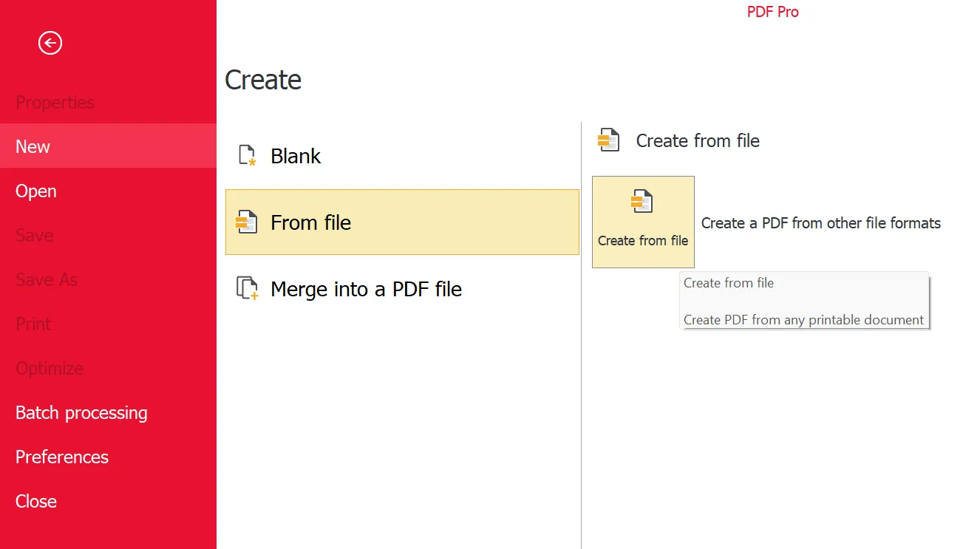Screen dimensions: 980x549
Task: Click the Save sidebar entry
Action: coord(35,235)
